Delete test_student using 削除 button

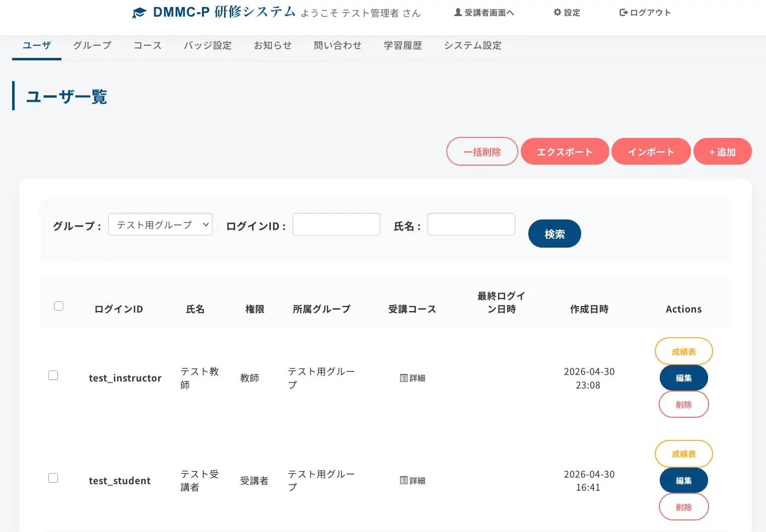point(683,507)
